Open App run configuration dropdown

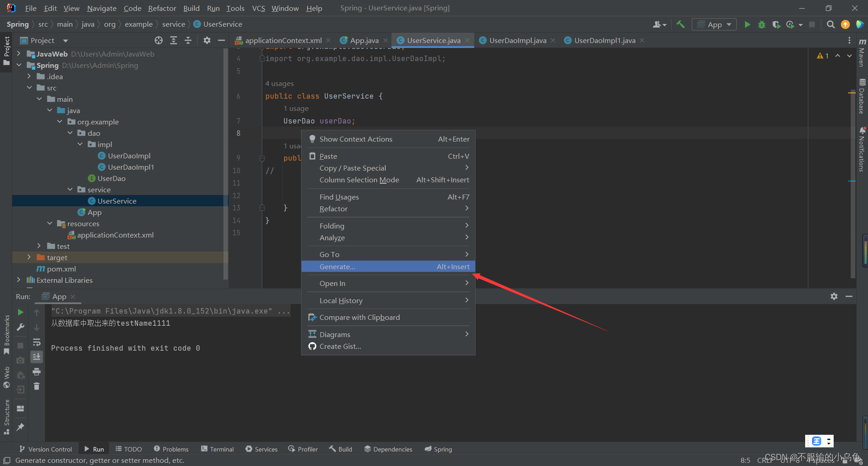[714, 24]
